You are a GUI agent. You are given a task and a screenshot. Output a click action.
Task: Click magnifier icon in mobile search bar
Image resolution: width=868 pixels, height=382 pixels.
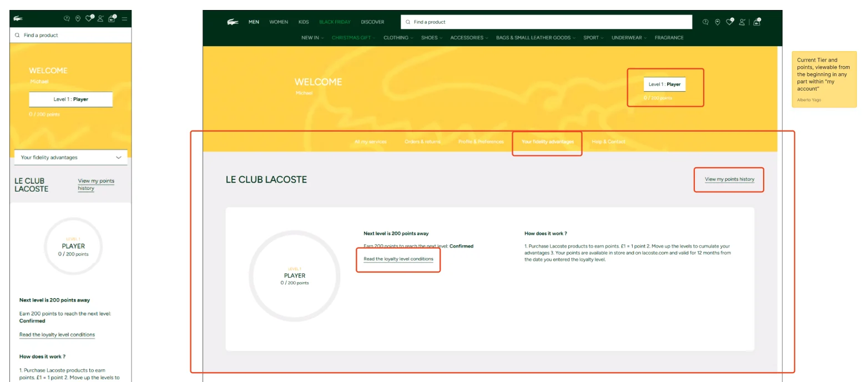17,35
